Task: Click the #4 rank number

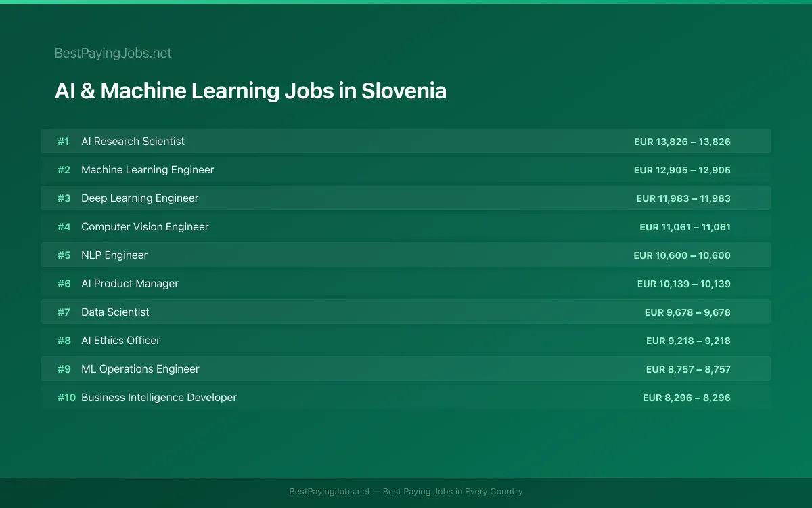Action: point(64,226)
